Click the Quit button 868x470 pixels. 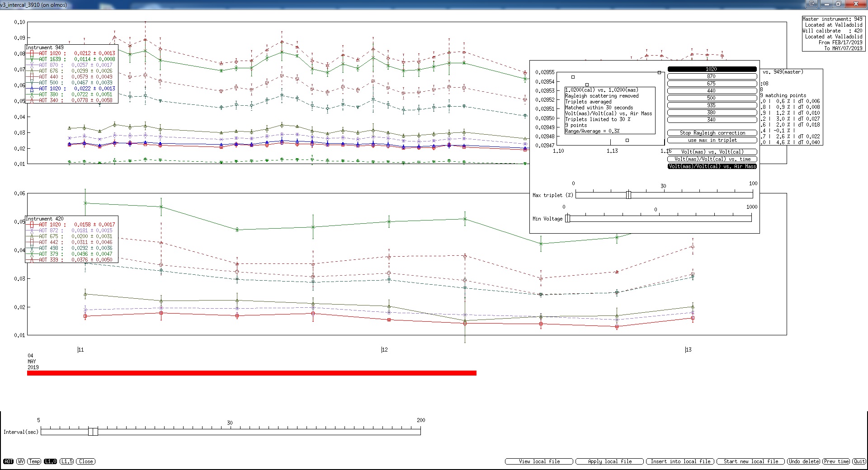[859, 461]
